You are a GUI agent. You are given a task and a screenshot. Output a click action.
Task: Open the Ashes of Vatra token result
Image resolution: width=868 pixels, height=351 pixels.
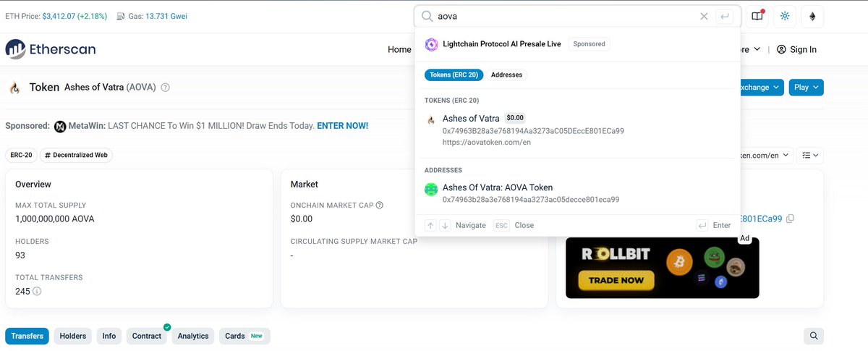(577, 130)
